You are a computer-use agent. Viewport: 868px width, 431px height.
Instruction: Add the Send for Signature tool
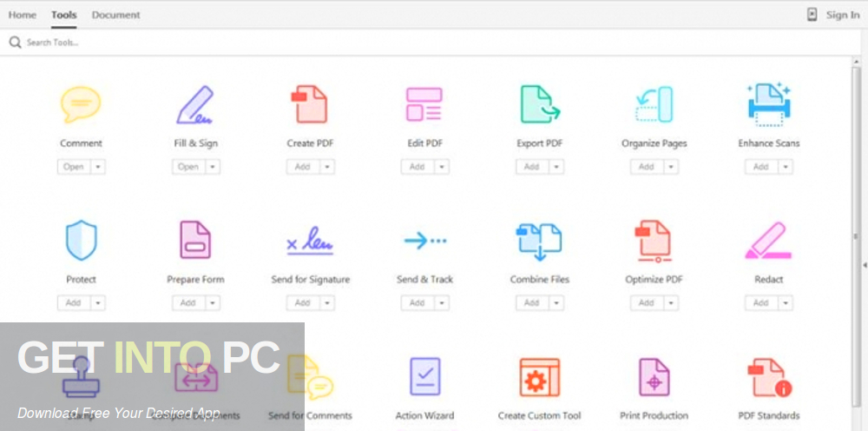click(303, 303)
